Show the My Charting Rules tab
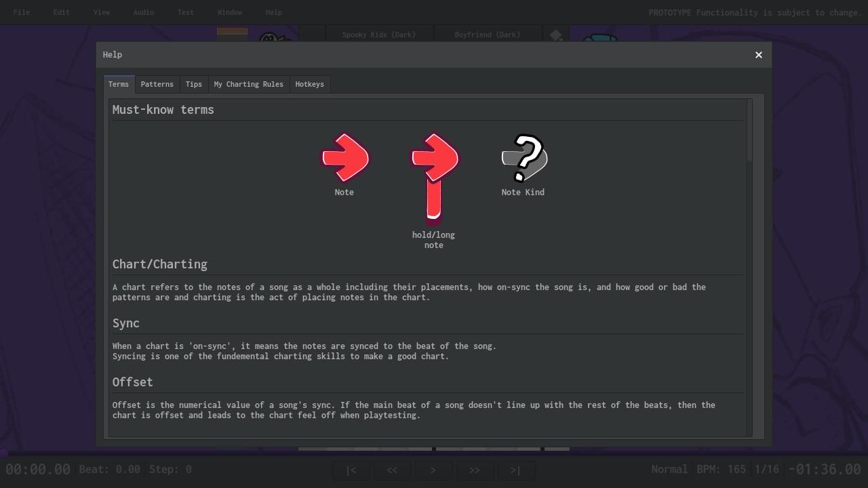This screenshot has width=868, height=488. tap(249, 84)
